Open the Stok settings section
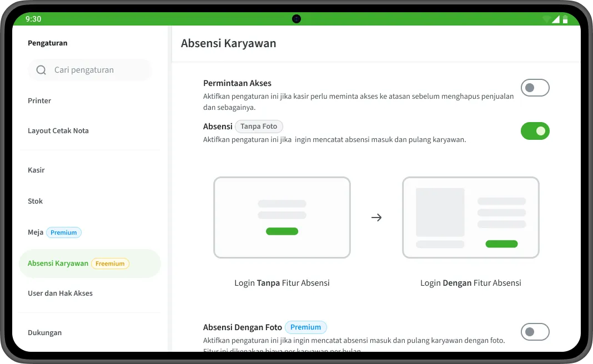Screen dimensions: 593x364 pyautogui.click(x=35, y=201)
